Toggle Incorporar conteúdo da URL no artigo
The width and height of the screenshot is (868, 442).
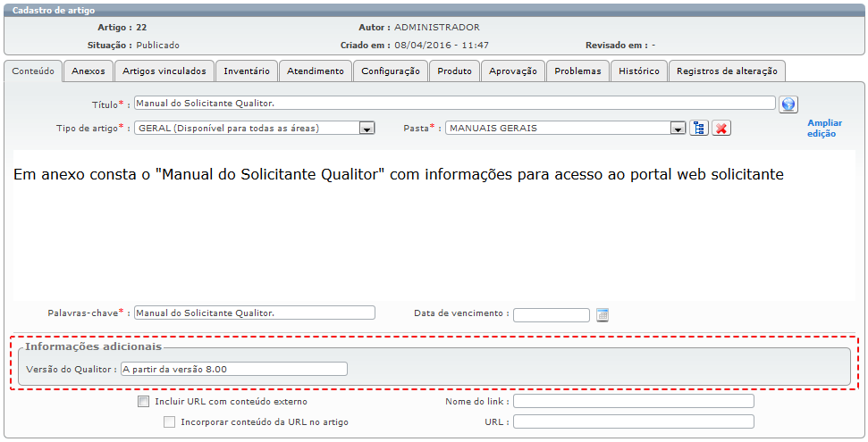(x=169, y=422)
